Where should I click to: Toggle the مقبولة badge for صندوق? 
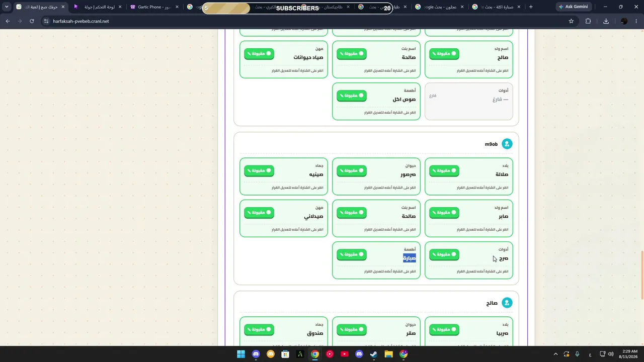tap(259, 330)
